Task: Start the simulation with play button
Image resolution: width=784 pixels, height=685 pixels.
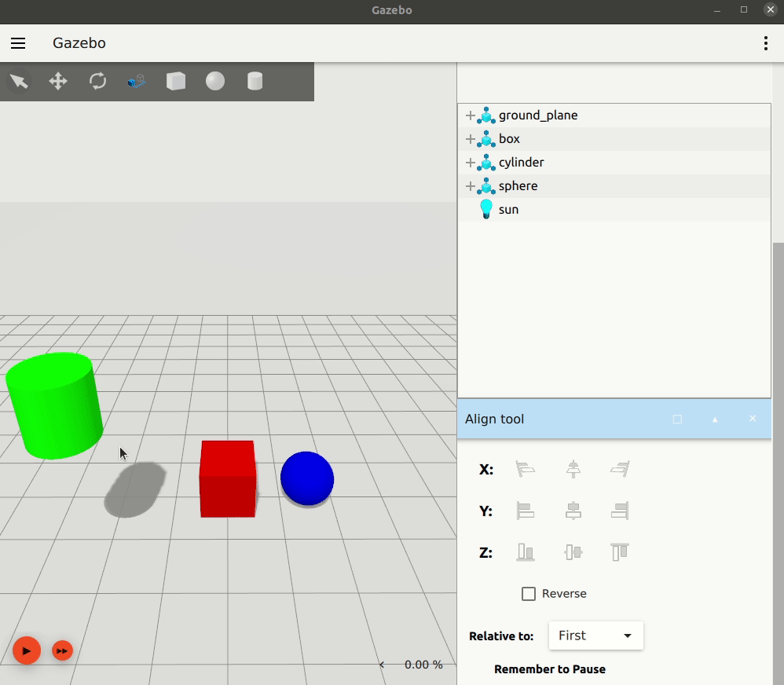Action: tap(27, 650)
